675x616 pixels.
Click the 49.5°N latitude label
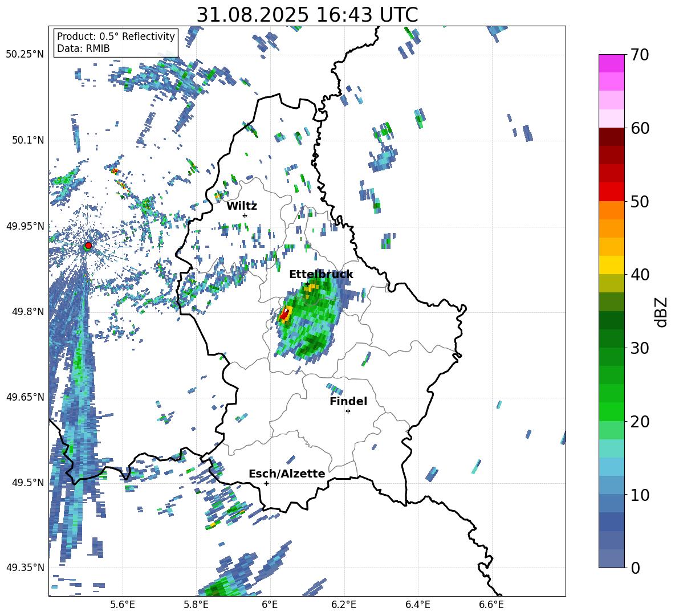[27, 482]
